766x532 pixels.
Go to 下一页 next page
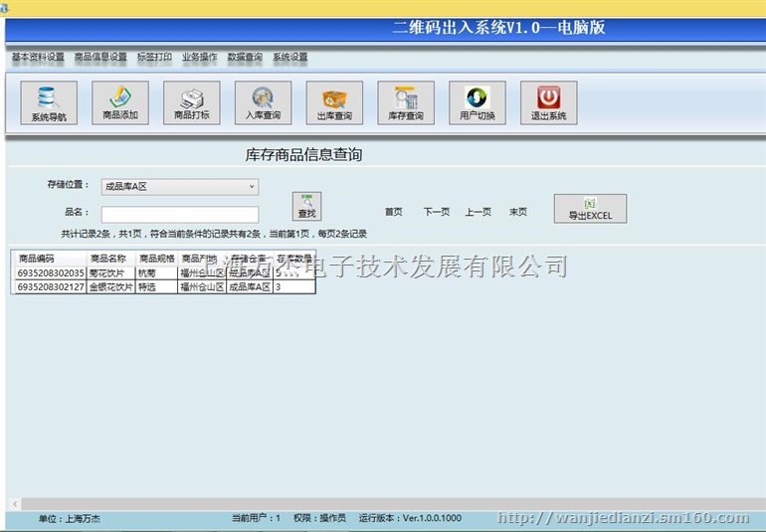click(437, 212)
